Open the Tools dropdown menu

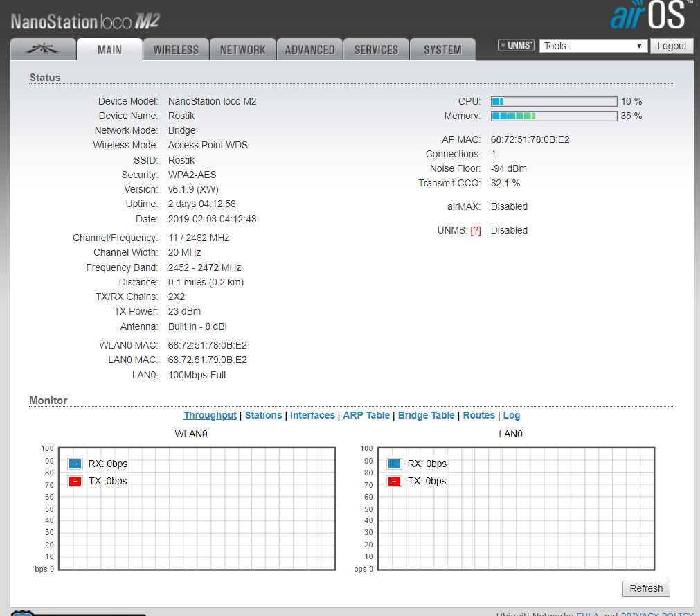pyautogui.click(x=593, y=46)
